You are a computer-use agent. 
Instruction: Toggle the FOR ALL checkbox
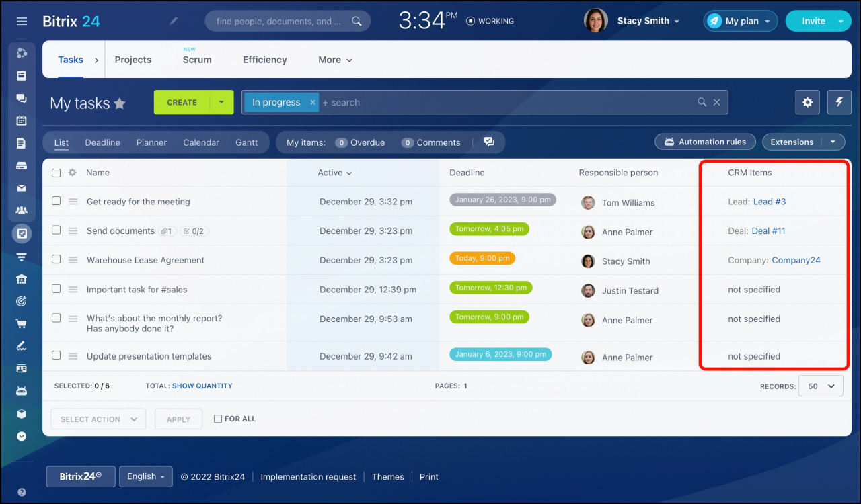[218, 419]
